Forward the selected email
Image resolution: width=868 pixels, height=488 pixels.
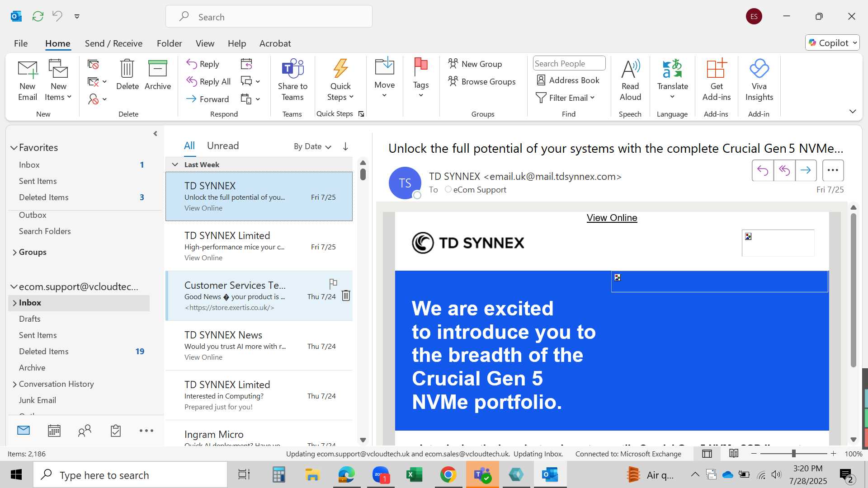point(208,99)
